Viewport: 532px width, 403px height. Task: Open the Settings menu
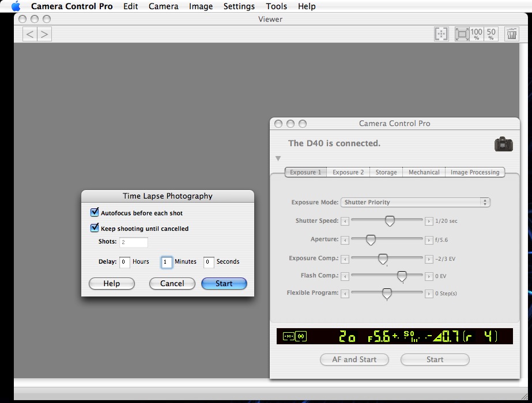click(239, 6)
